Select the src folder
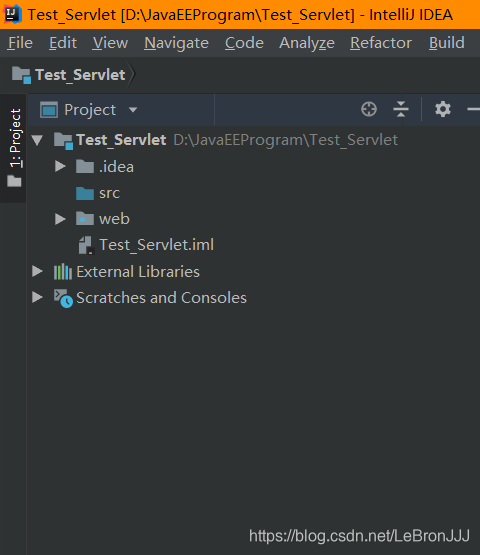This screenshot has width=480, height=555. (109, 193)
